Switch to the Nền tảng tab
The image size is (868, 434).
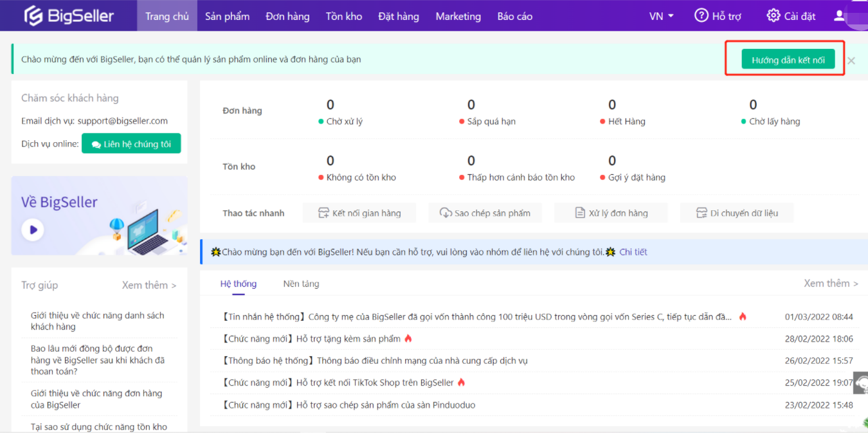click(301, 284)
